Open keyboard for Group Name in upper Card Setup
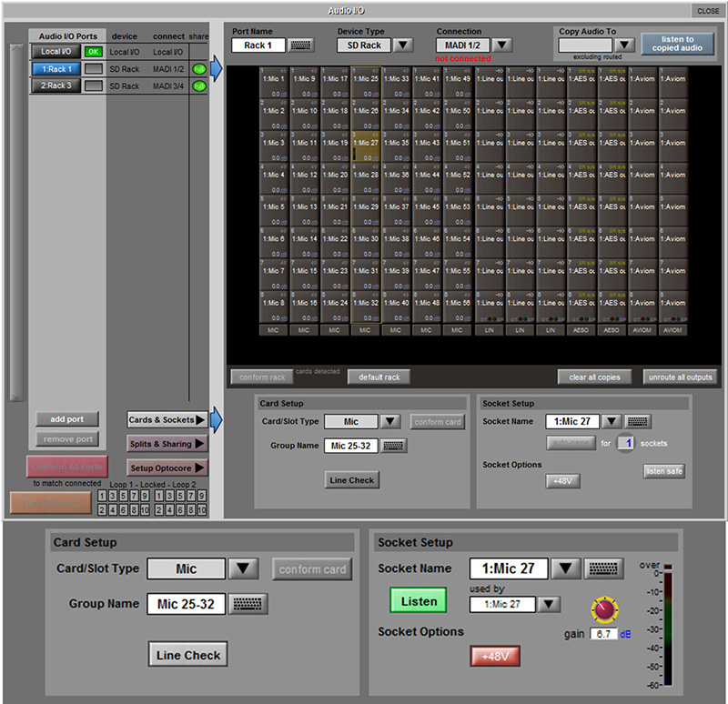The height and width of the screenshot is (704, 728). (x=393, y=446)
